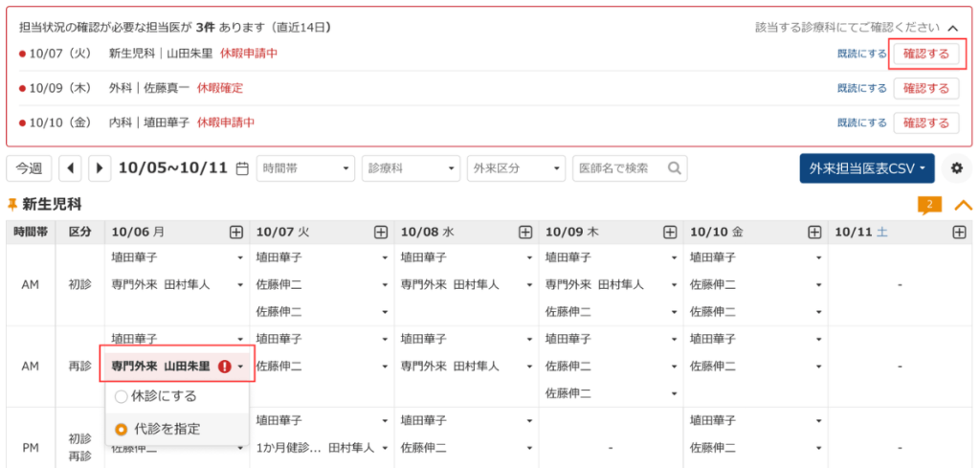Click the 今週 button
Screen dimensions: 980x468
[x=30, y=168]
